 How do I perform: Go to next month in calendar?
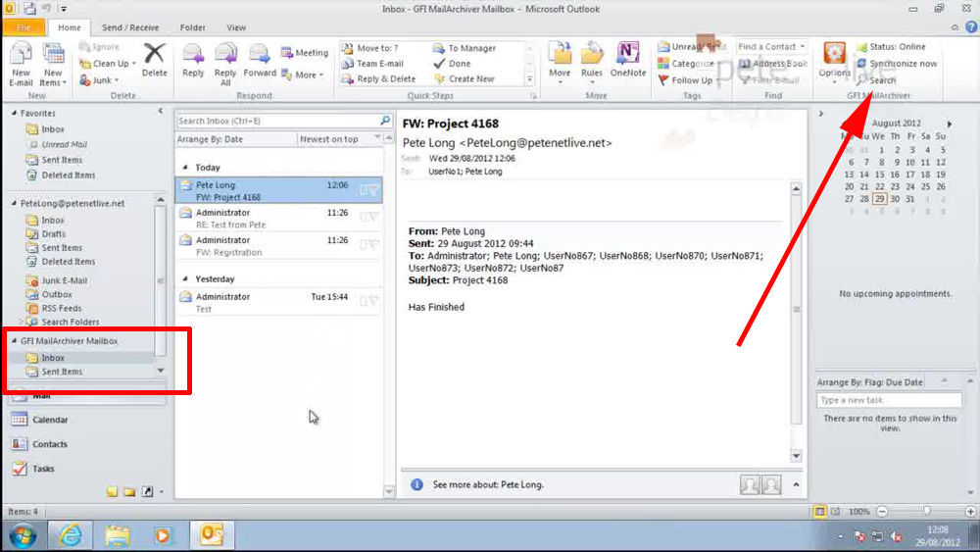950,124
